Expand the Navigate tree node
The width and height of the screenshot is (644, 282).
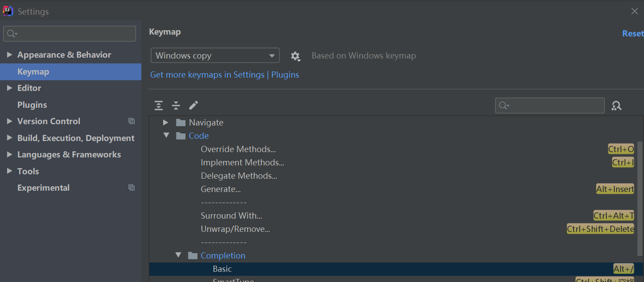[x=165, y=122]
